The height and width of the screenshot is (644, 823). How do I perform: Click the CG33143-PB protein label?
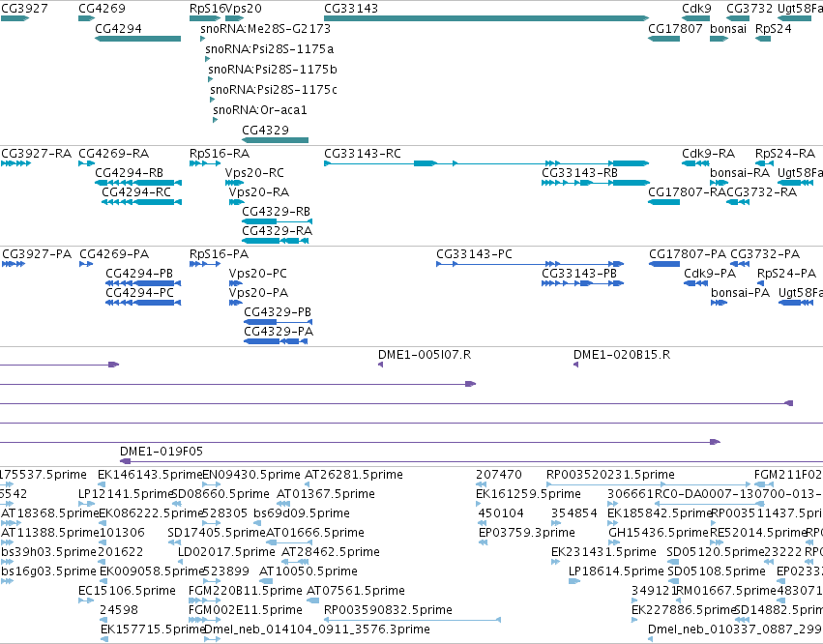tap(579, 274)
